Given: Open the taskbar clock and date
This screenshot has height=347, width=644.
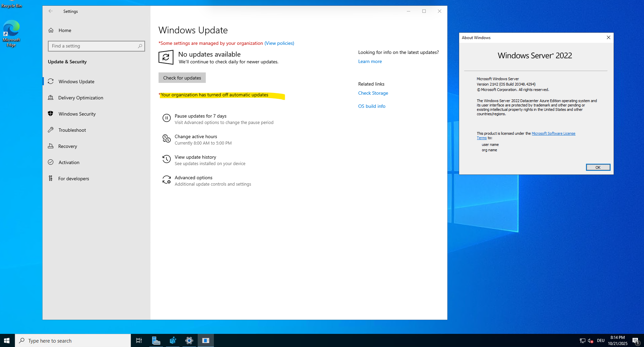Looking at the screenshot, I should click(618, 341).
